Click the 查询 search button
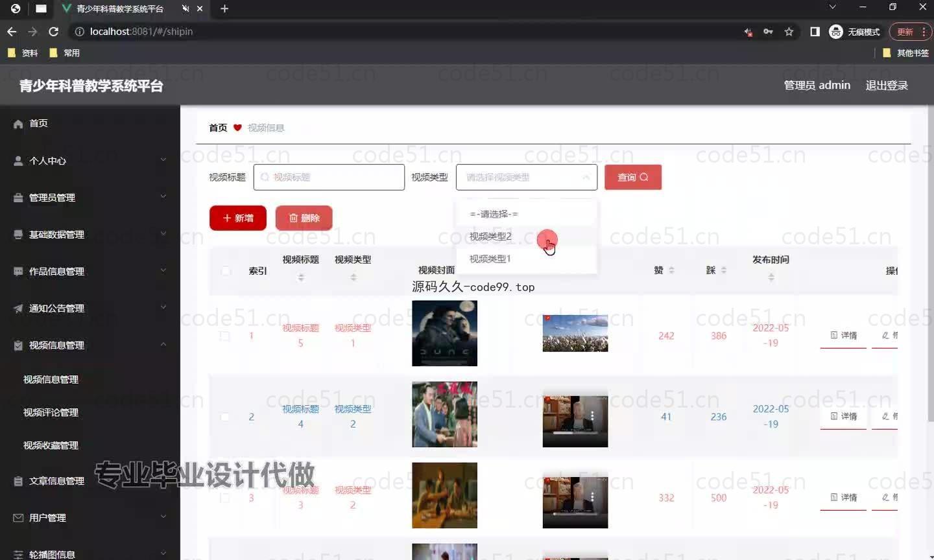The height and width of the screenshot is (560, 934). click(633, 177)
